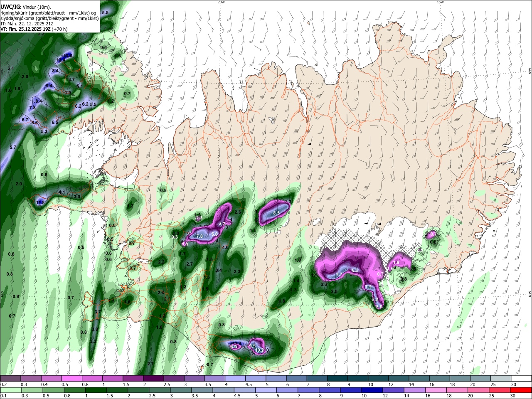Click the "11.8" precipitation value
The image size is (532, 399).
point(40,203)
